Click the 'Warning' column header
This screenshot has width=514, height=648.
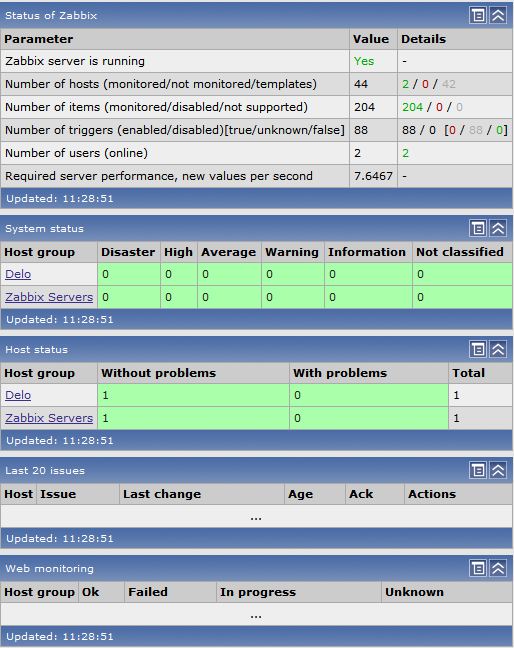(292, 252)
